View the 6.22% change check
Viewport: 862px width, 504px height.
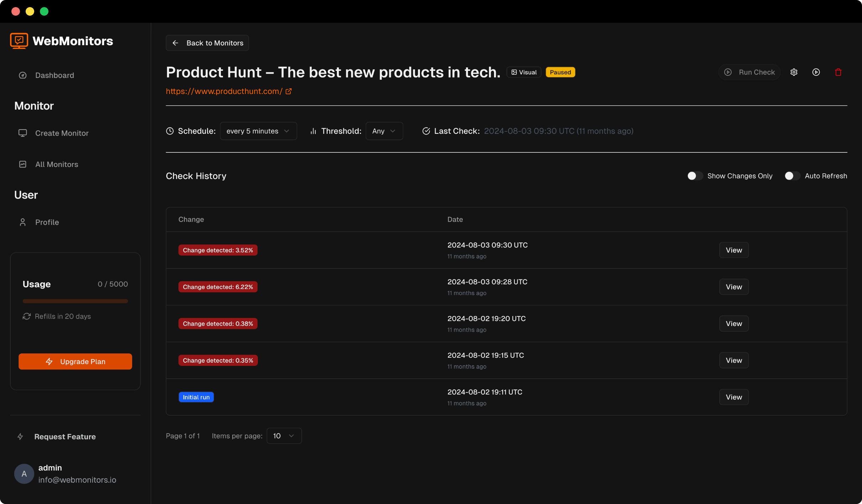coord(734,287)
